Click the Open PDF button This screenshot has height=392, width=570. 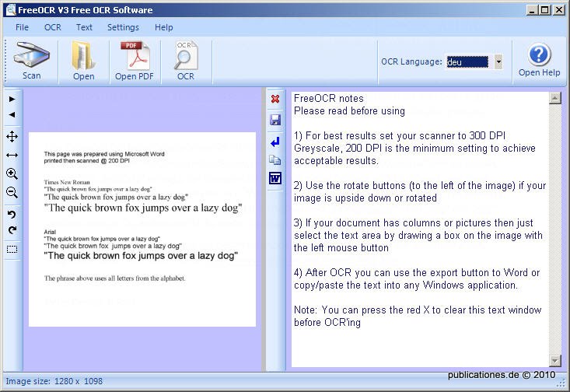(x=134, y=61)
